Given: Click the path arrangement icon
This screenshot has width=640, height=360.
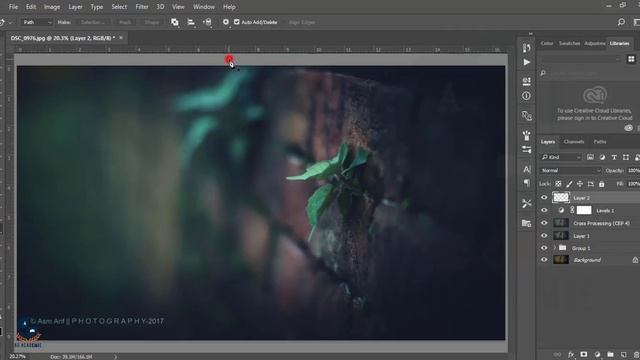Looking at the screenshot, I should pos(207,22).
